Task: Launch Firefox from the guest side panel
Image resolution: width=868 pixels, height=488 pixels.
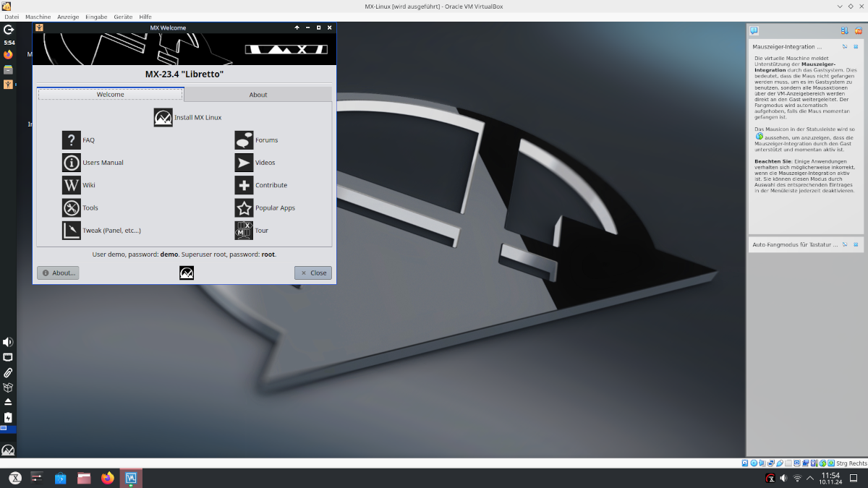Action: click(9, 55)
